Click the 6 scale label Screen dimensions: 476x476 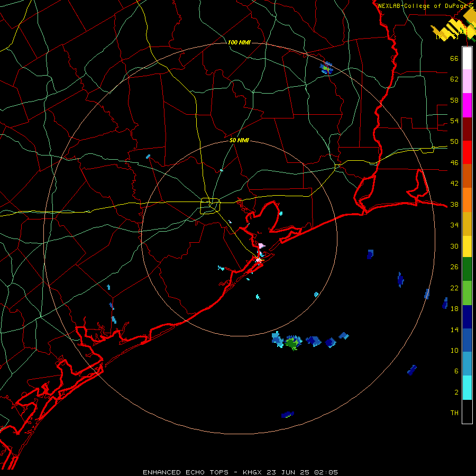(x=456, y=371)
